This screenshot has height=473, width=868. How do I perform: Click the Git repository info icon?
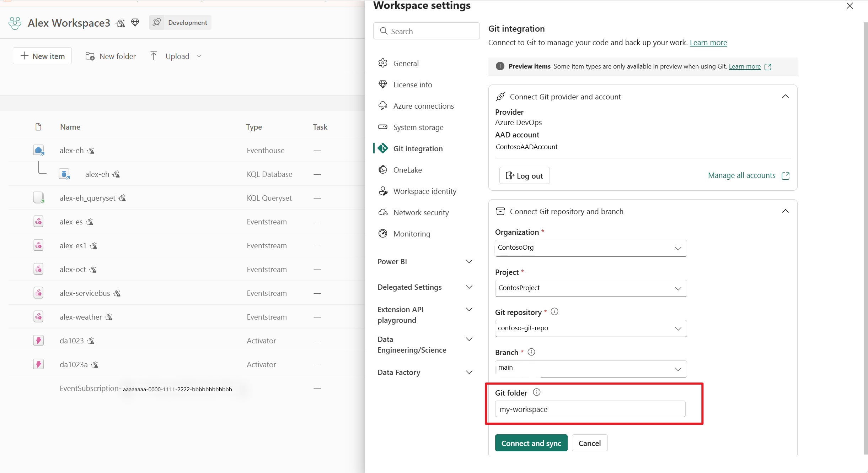click(554, 311)
